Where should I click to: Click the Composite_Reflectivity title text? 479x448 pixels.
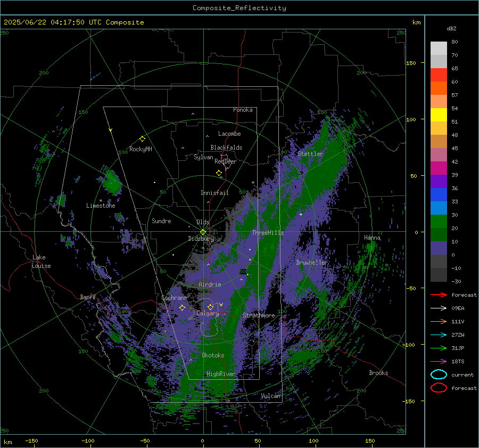coord(239,8)
